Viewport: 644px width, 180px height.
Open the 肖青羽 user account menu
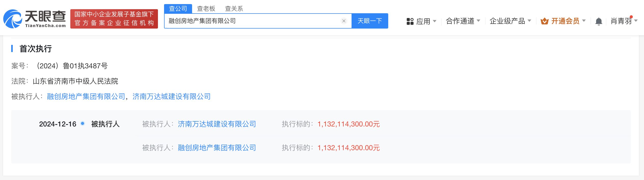[x=624, y=21]
